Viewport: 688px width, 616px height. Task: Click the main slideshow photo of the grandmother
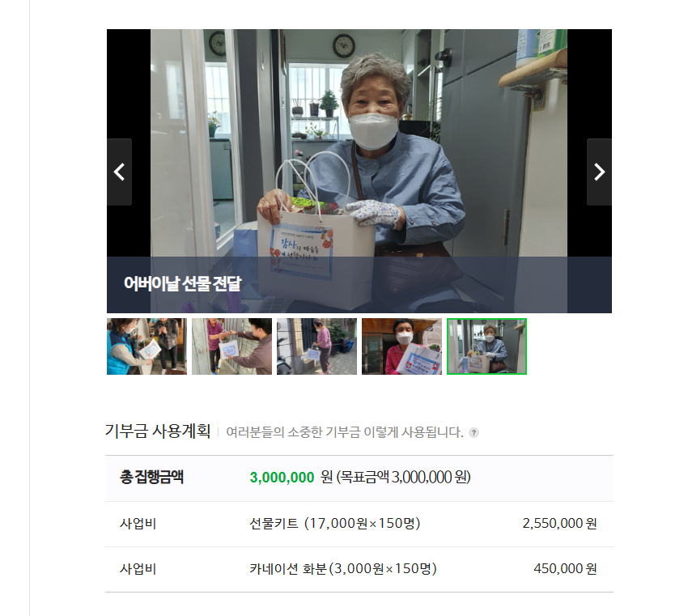point(359,145)
